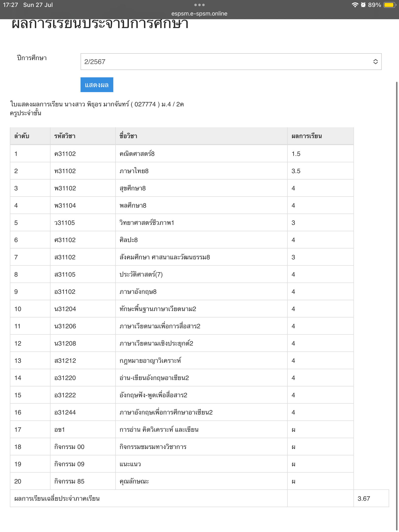Select subject กิจกรรมชมรมทางวิชาการ

click(153, 447)
